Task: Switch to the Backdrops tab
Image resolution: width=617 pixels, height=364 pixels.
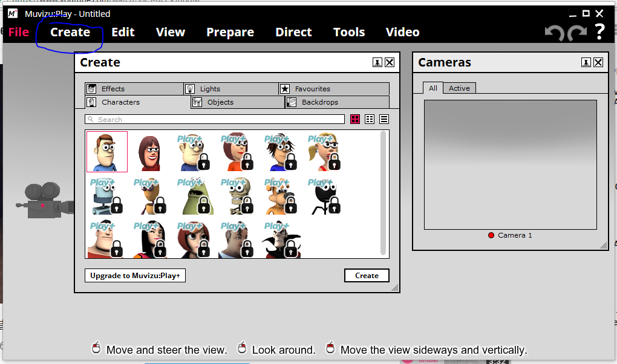Action: [x=337, y=102]
